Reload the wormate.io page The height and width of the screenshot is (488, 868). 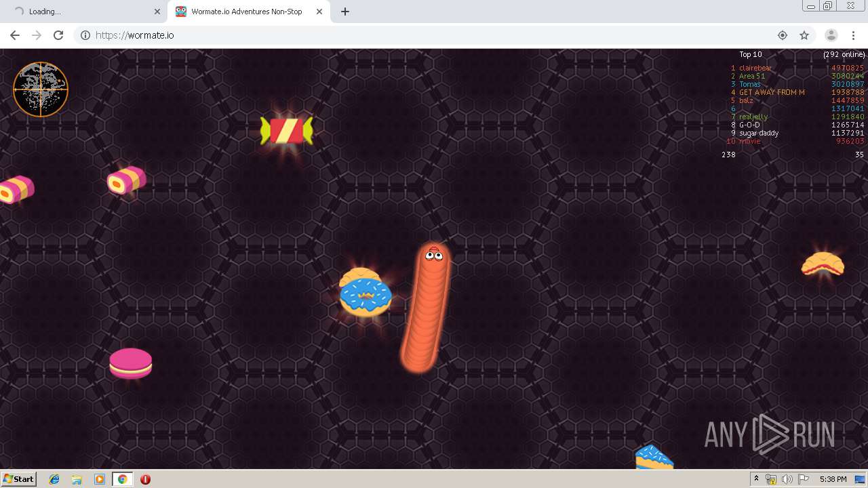58,35
